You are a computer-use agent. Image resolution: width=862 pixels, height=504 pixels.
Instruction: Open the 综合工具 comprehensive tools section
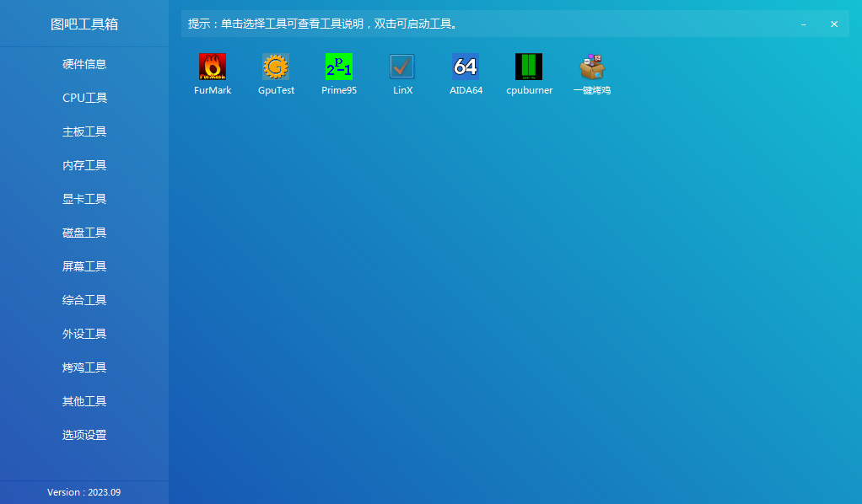(84, 300)
